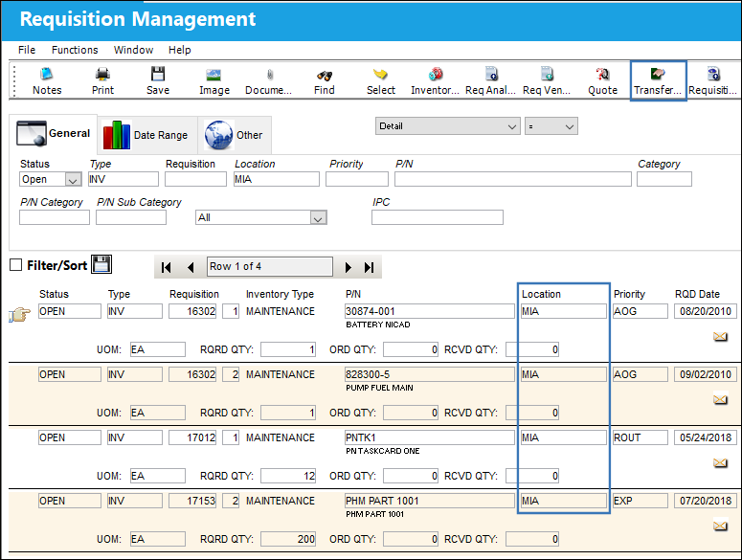
Task: Select P/N 828300-5 cell
Action: [430, 374]
